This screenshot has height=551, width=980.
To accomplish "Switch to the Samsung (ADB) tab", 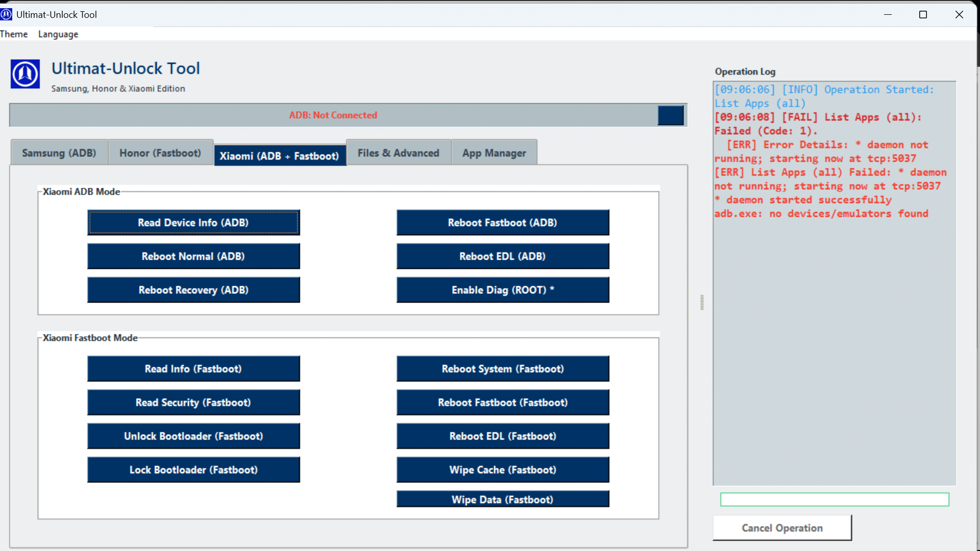I will pos(59,153).
